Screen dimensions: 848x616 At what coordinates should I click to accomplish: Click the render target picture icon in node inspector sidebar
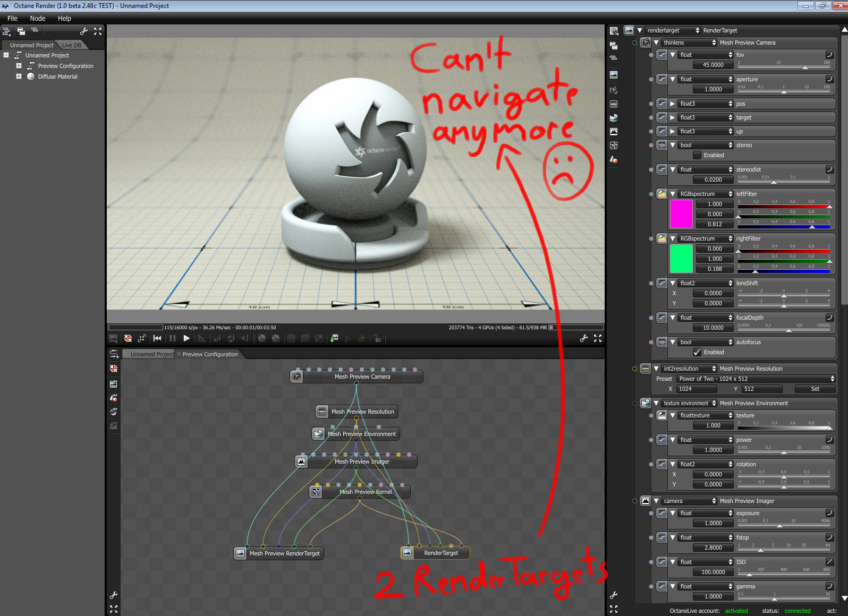pyautogui.click(x=614, y=75)
